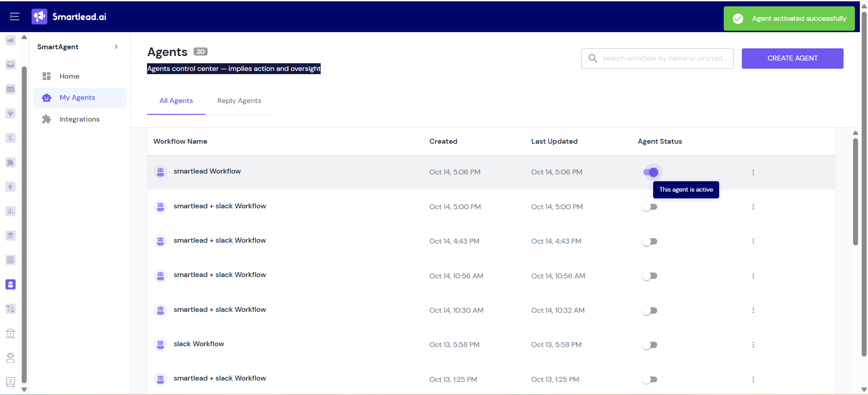
Task: Open more options for Oct 14, 4:43 PM row
Action: point(753,241)
